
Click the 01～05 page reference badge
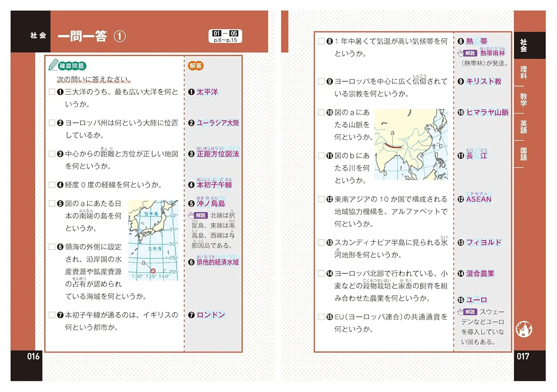click(225, 36)
